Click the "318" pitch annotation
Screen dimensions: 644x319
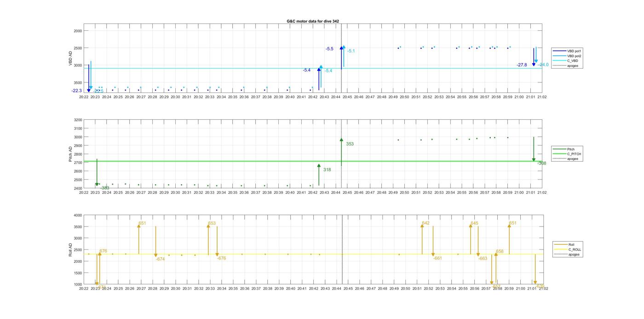point(327,170)
